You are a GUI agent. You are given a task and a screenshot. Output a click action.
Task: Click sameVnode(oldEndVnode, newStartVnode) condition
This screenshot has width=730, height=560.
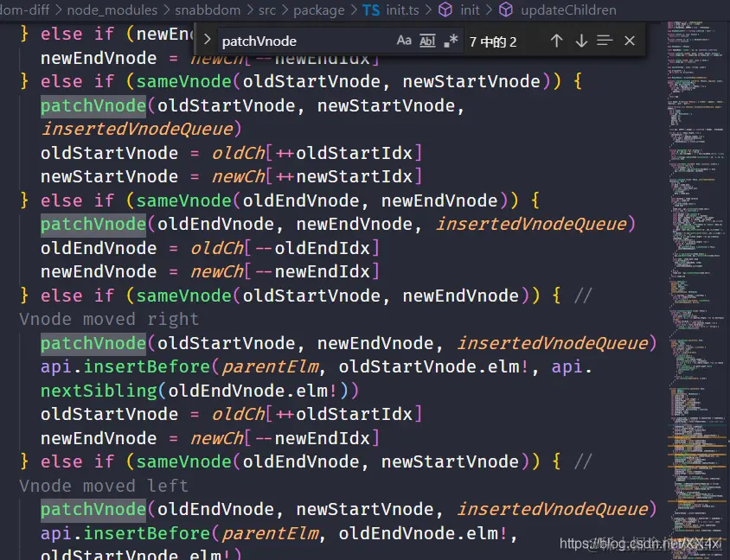(333, 461)
